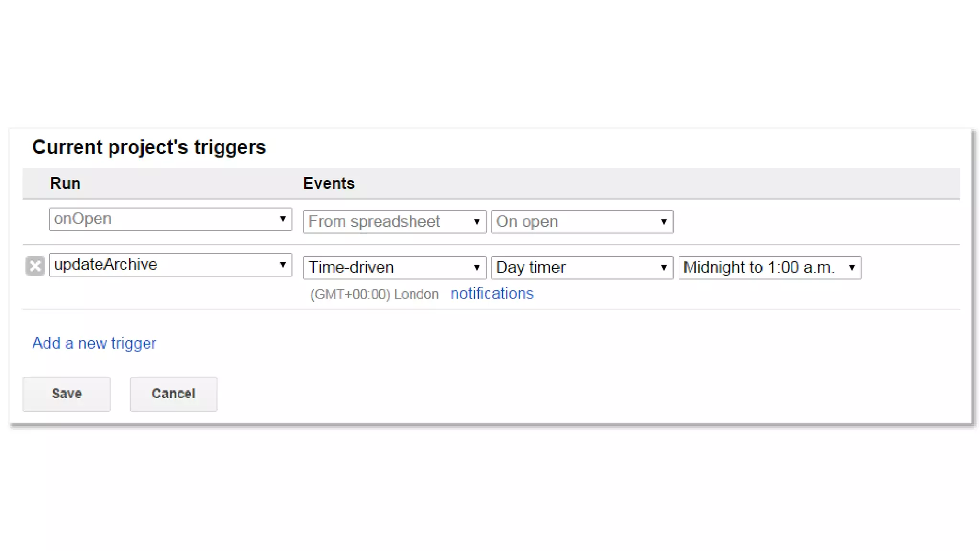This screenshot has width=980, height=551.
Task: Click Add a new trigger
Action: point(94,343)
